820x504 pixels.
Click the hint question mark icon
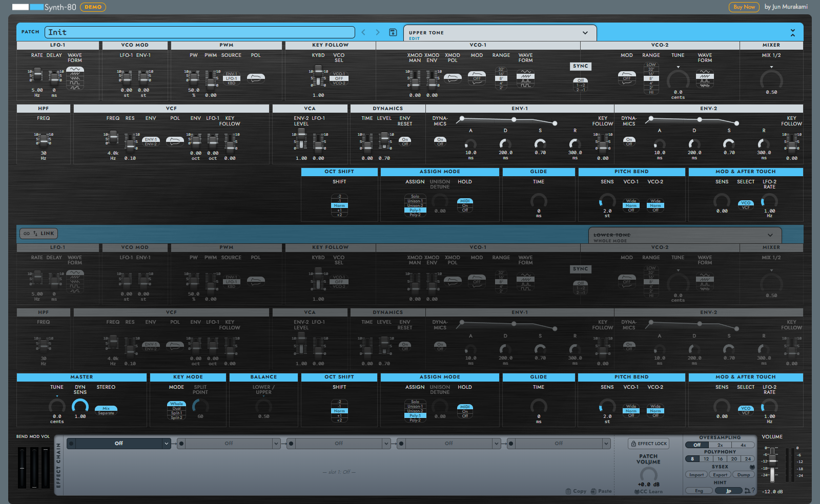[x=753, y=491]
